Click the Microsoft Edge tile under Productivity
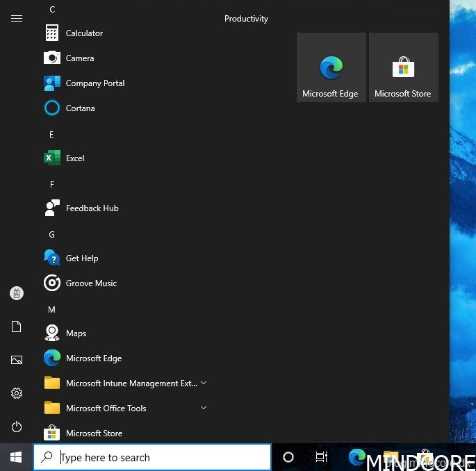 331,68
